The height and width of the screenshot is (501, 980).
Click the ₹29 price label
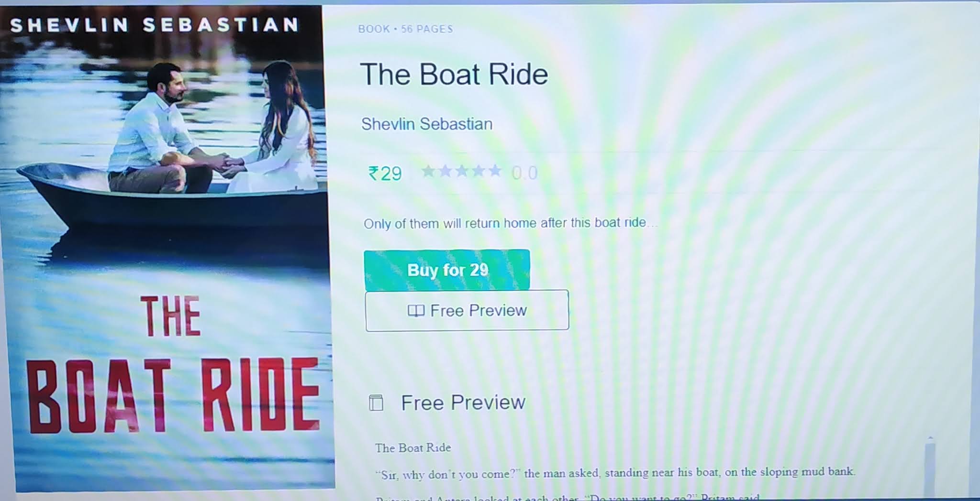pyautogui.click(x=385, y=173)
